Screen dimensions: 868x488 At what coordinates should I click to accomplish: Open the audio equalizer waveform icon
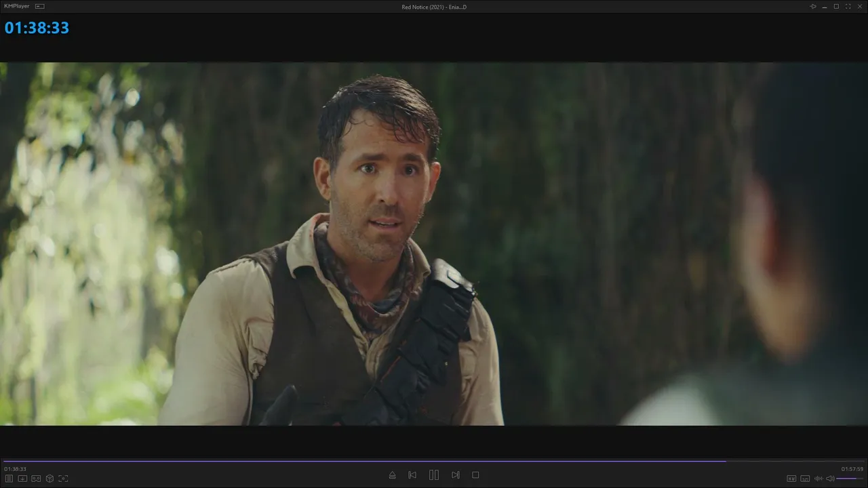point(818,479)
